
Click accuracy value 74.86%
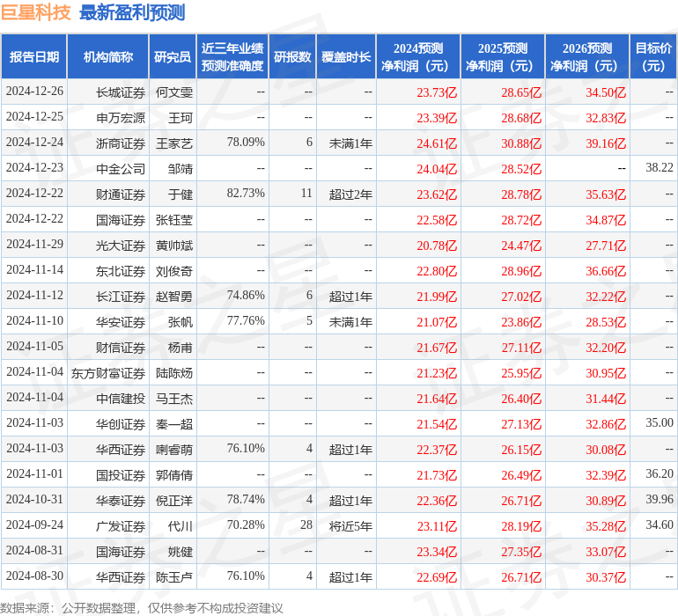[246, 296]
